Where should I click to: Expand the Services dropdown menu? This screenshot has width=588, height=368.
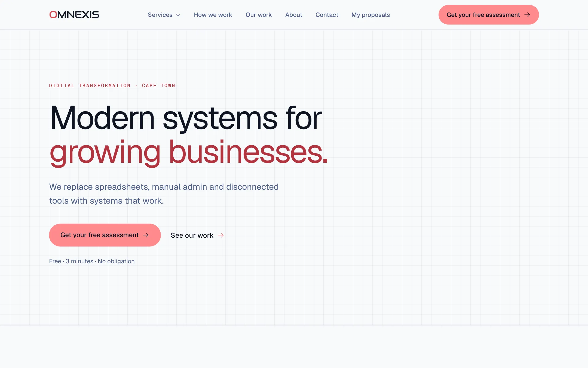tap(164, 15)
